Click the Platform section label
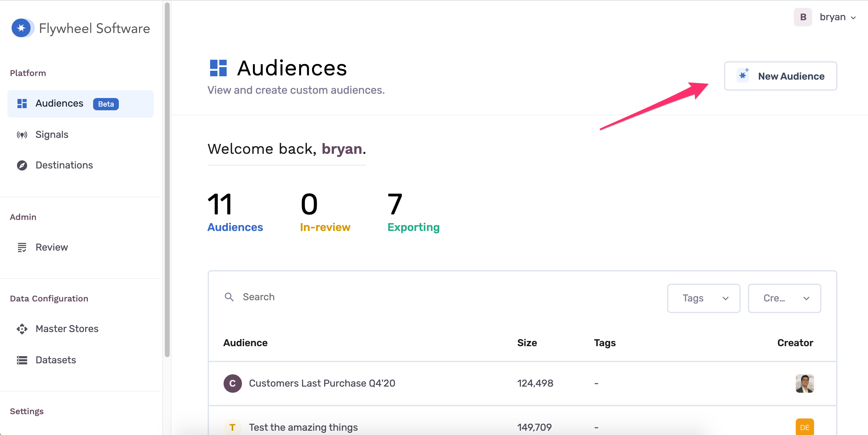868x435 pixels. coord(28,73)
